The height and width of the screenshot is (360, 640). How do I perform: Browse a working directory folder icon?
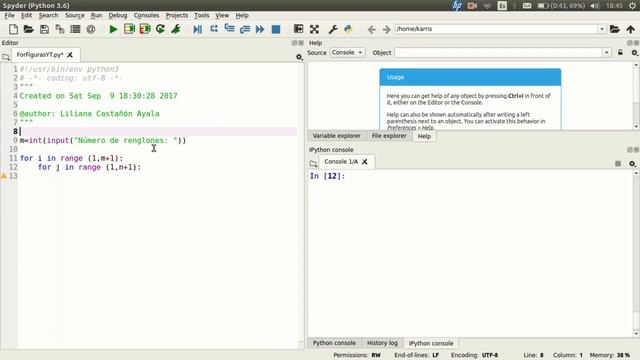tap(615, 29)
